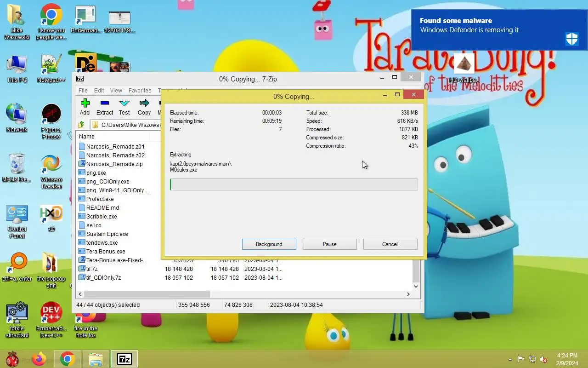Image resolution: width=588 pixels, height=368 pixels.
Task: Launch Papers, Please desktop shortcut
Action: tap(51, 122)
